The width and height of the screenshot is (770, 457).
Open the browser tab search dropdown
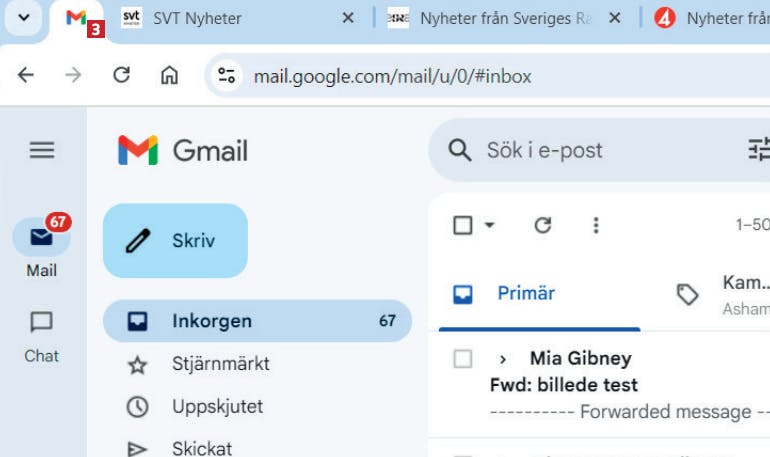pos(24,18)
